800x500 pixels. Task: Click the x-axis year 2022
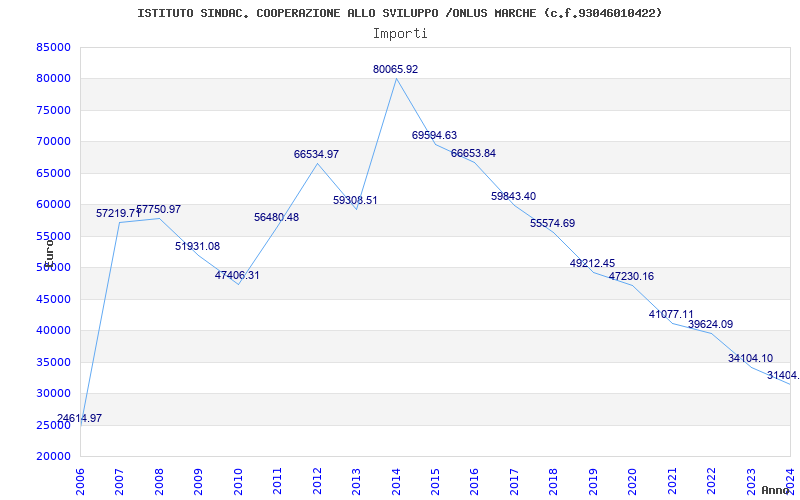(x=711, y=481)
